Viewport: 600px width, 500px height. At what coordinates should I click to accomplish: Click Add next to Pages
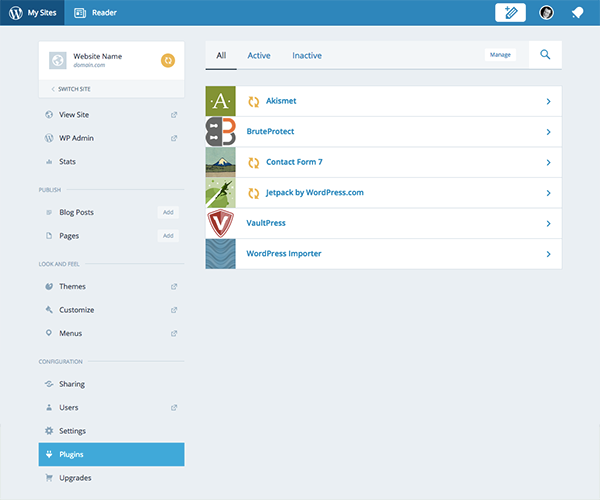168,236
